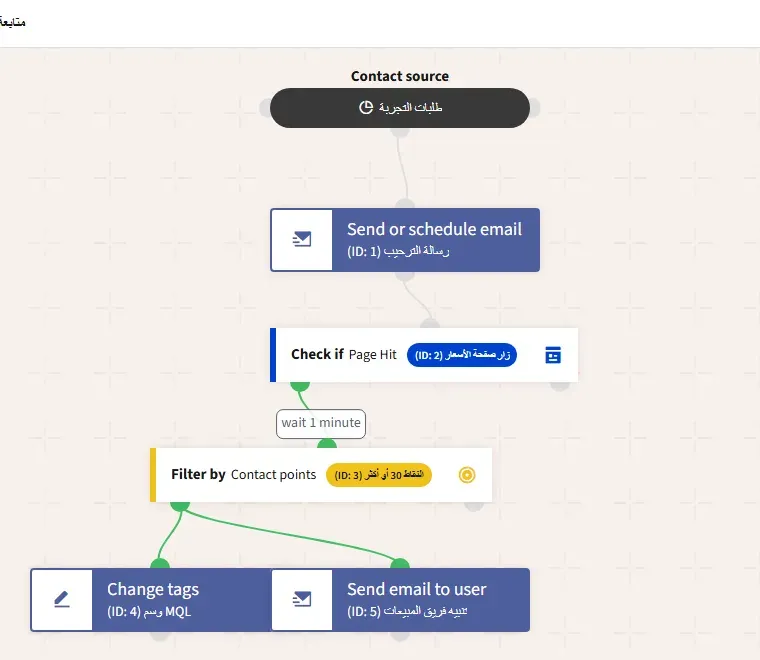Viewport: 760px width, 660px height.
Task: Click the blue ID: 2 badge
Action: 461,355
